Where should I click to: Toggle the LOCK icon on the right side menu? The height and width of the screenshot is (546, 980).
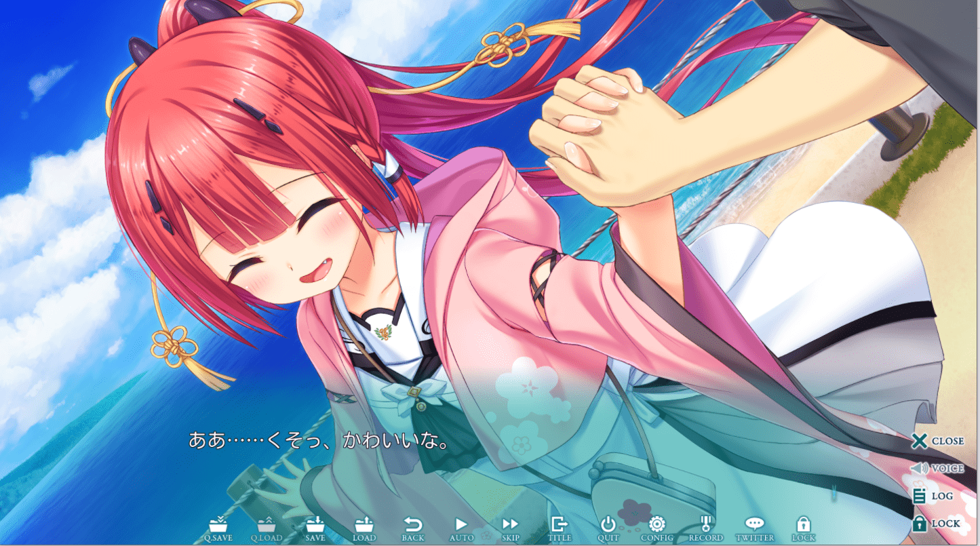click(936, 524)
